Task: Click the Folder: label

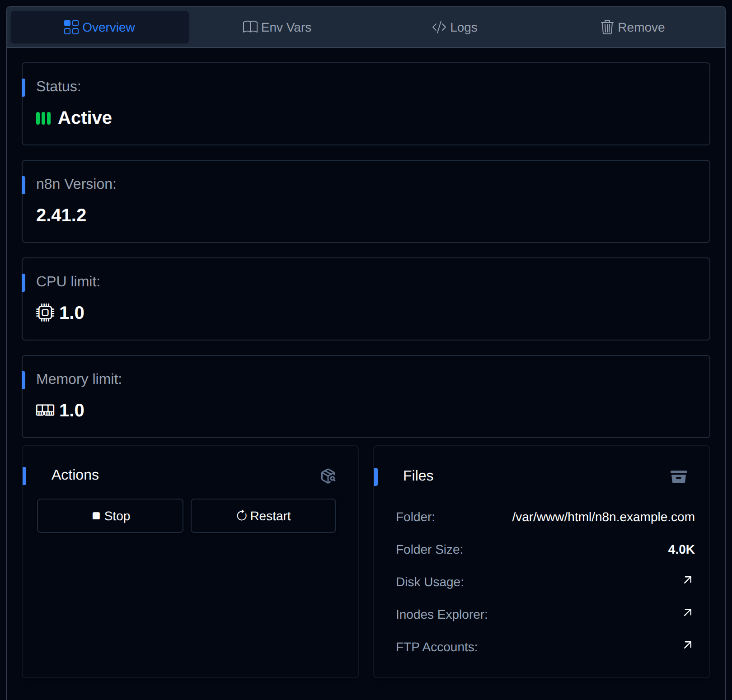Action: pyautogui.click(x=415, y=517)
